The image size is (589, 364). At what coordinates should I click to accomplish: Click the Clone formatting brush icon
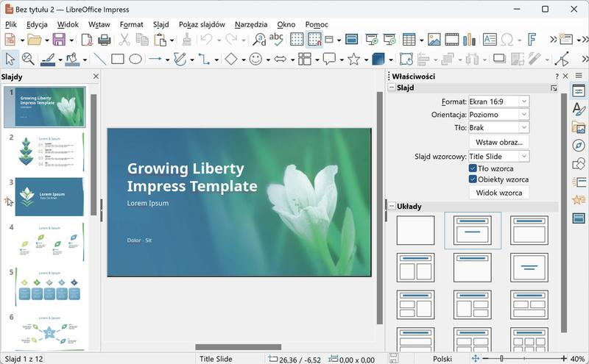click(x=187, y=40)
